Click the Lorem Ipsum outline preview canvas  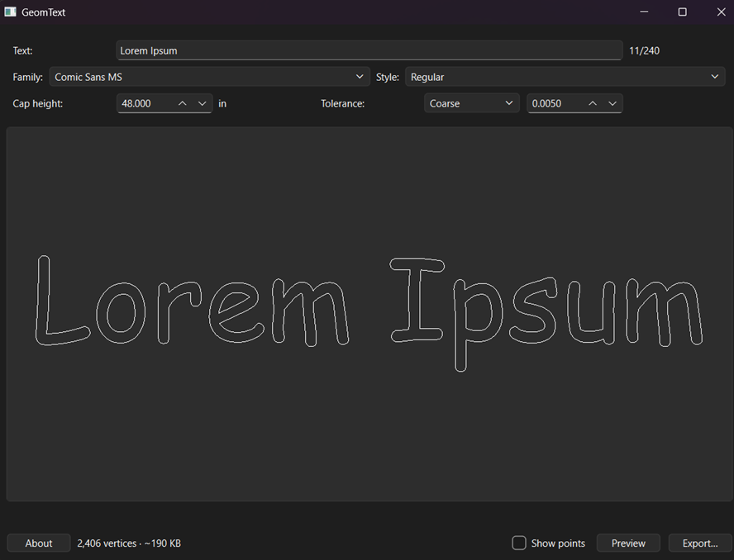click(x=369, y=314)
